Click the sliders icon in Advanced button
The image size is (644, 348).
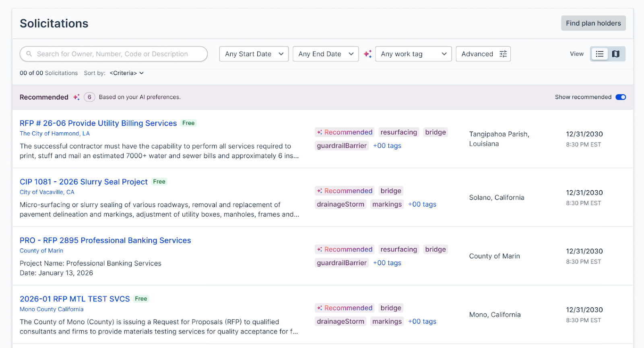[503, 54]
